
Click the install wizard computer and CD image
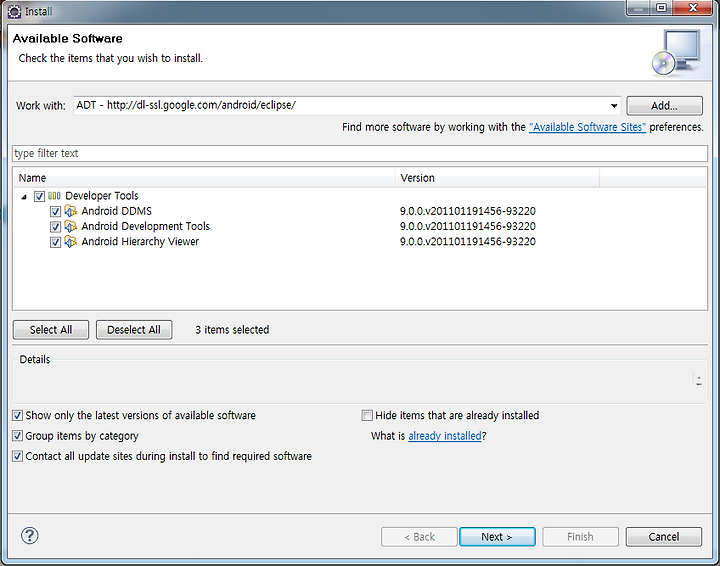pyautogui.click(x=676, y=52)
